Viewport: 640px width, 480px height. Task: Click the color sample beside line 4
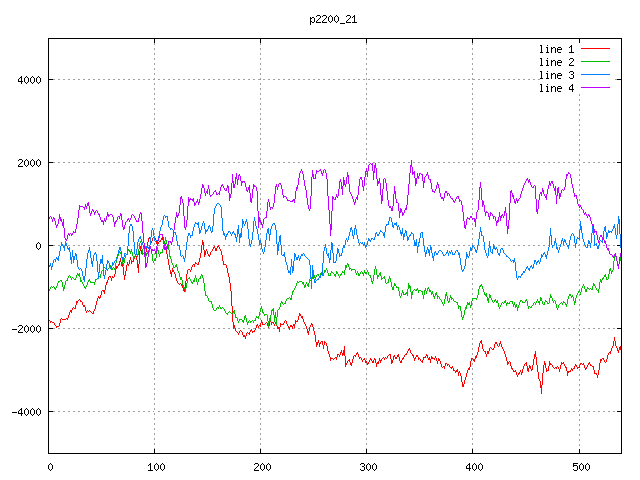[x=595, y=88]
